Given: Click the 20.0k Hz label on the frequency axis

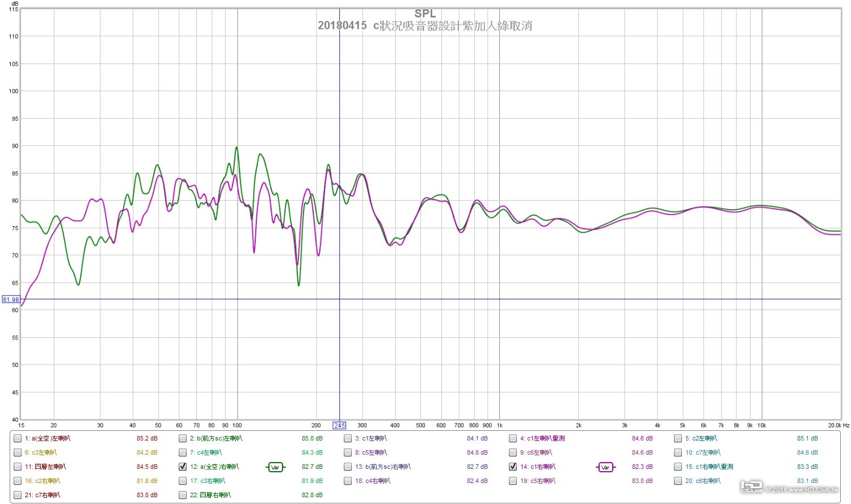Looking at the screenshot, I should click(x=839, y=425).
